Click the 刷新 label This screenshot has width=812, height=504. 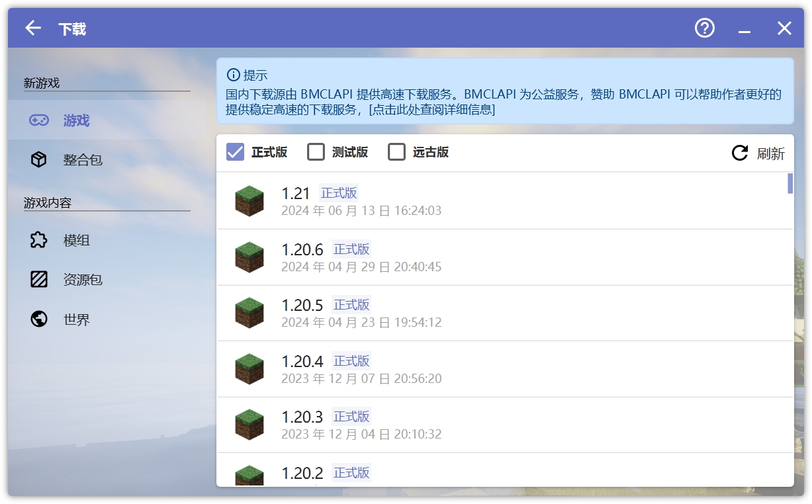(x=771, y=153)
